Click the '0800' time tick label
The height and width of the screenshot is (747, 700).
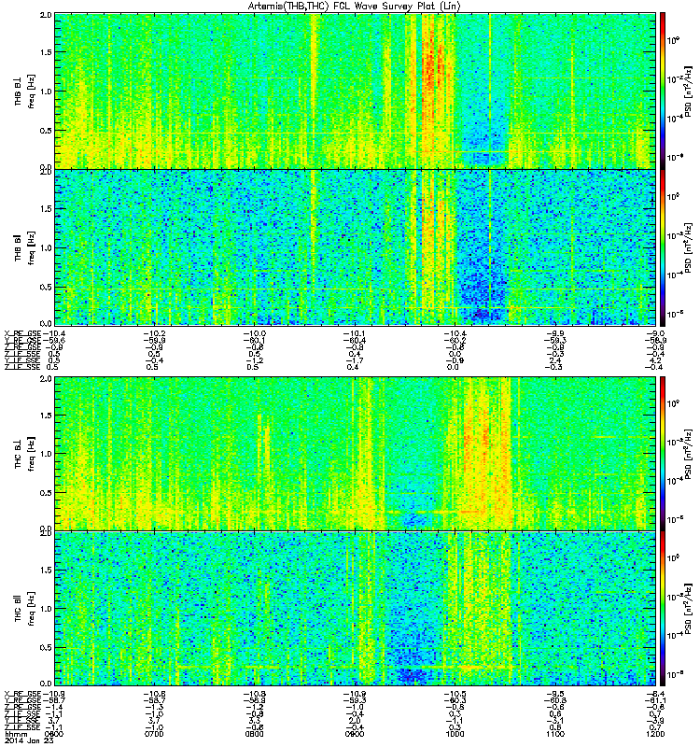click(254, 734)
